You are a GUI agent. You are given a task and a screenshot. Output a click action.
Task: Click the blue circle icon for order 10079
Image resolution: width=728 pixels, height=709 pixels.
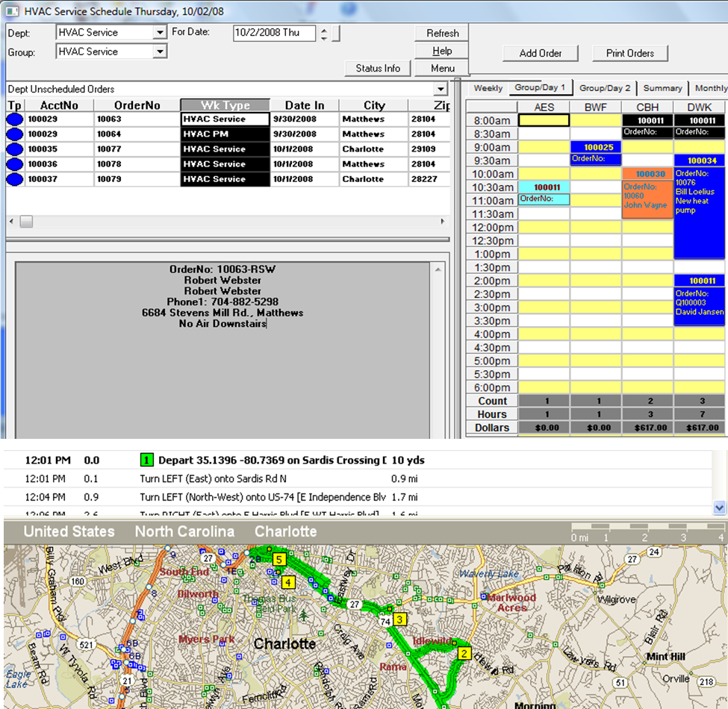[x=15, y=179]
